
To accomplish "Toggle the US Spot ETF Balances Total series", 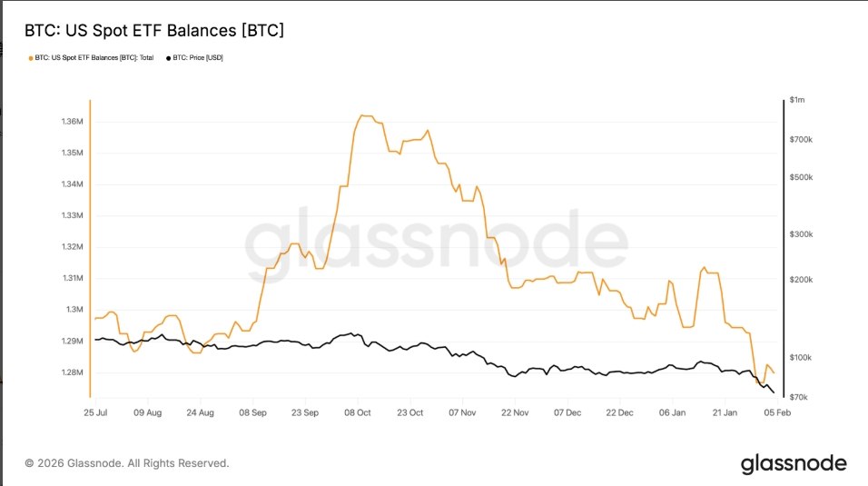I will (x=94, y=57).
